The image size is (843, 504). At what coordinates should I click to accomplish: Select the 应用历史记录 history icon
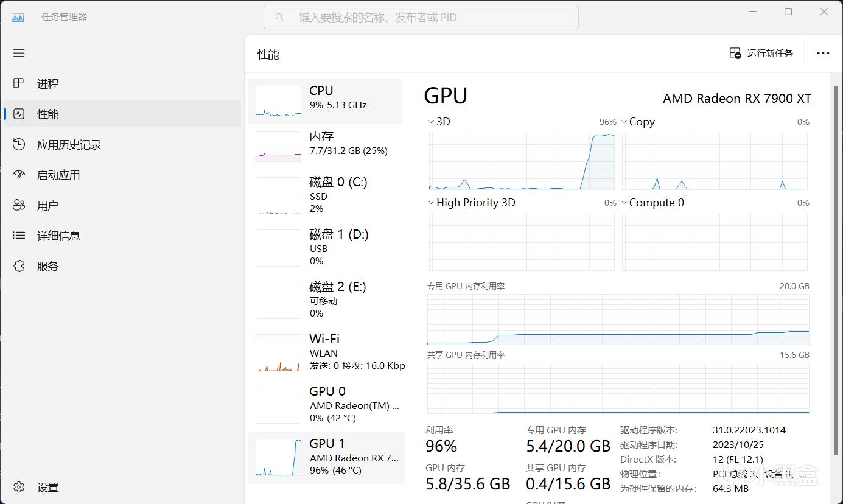[19, 144]
